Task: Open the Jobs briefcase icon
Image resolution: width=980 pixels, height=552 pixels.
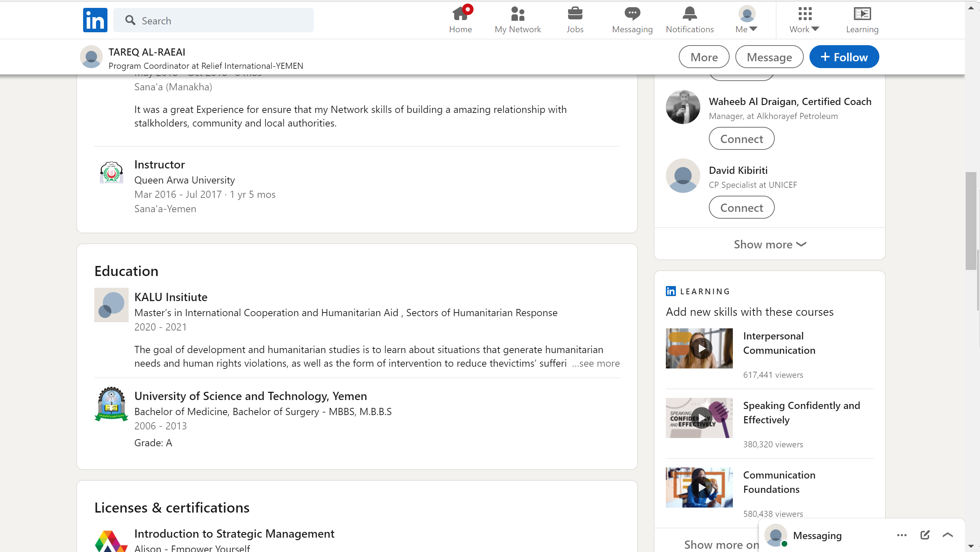Action: (575, 14)
